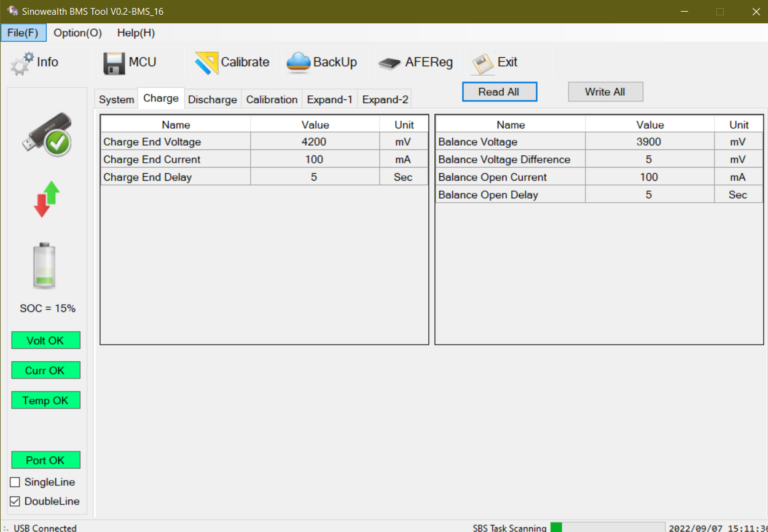Viewport: 768px width, 532px height.
Task: Click the Exit toolbar icon
Action: pyautogui.click(x=483, y=63)
